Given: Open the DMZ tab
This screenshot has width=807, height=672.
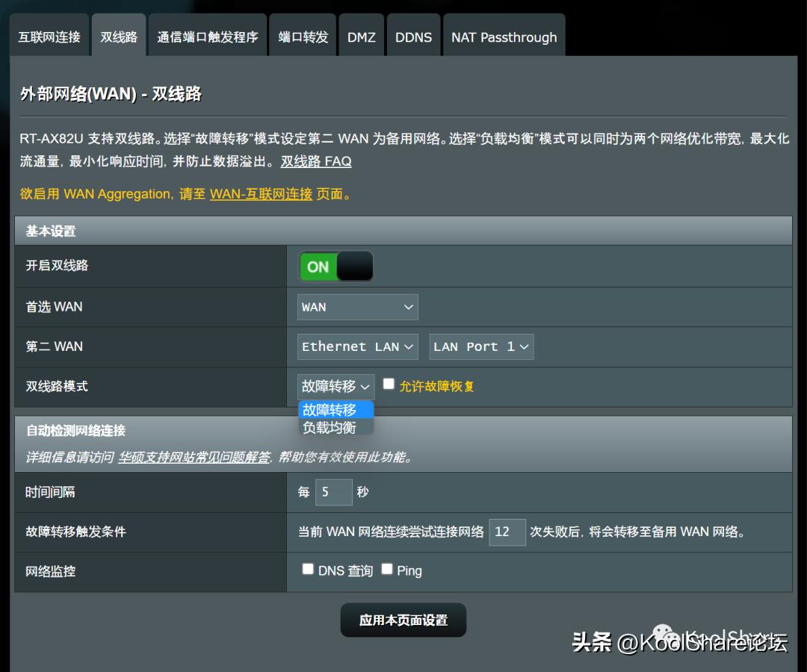Looking at the screenshot, I should (x=361, y=35).
